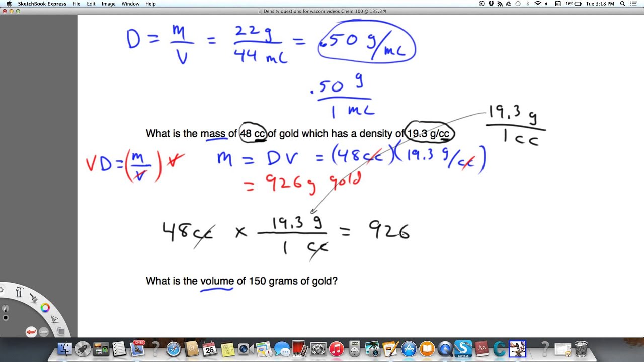Open Stickies notes in the Dock
The image size is (644, 362).
pos(227,349)
